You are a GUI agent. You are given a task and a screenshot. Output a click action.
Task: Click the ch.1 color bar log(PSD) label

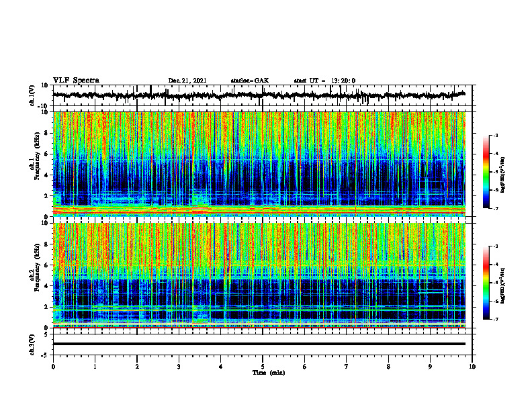point(503,175)
